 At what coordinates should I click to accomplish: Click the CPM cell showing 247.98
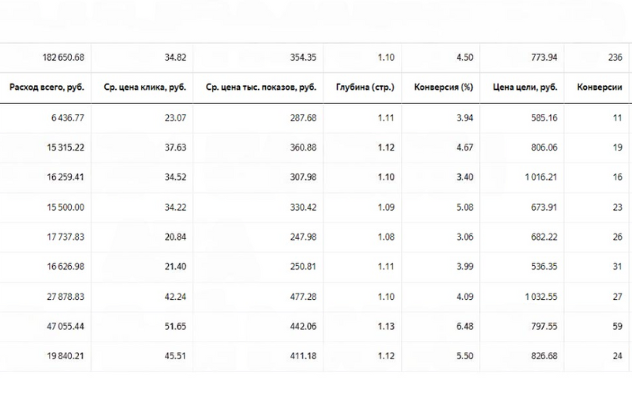[x=302, y=237]
